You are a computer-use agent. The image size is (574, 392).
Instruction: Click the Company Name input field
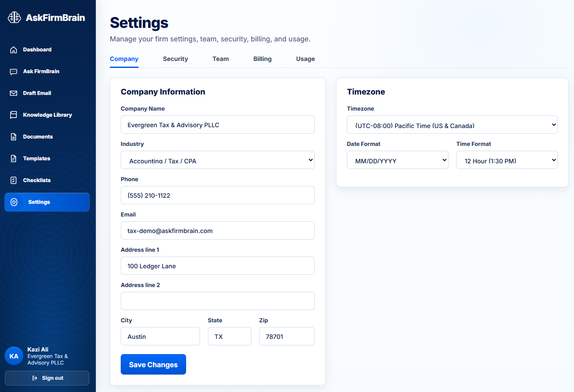[x=217, y=125]
